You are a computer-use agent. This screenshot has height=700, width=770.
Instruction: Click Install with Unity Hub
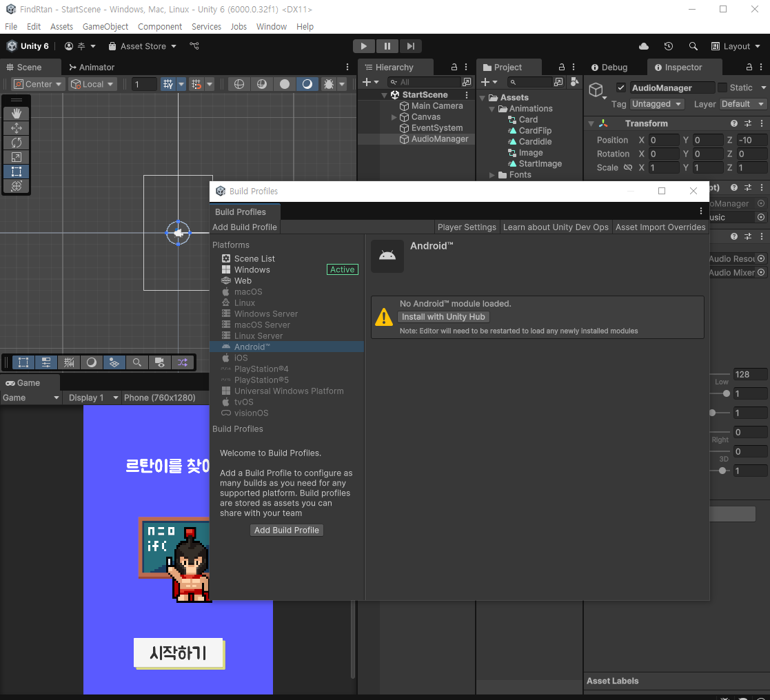coord(443,317)
